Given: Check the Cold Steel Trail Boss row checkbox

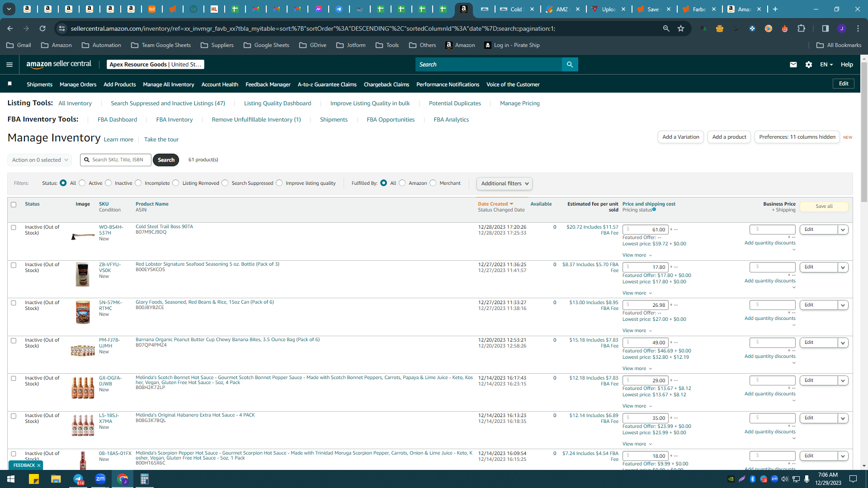Looking at the screenshot, I should click(14, 228).
